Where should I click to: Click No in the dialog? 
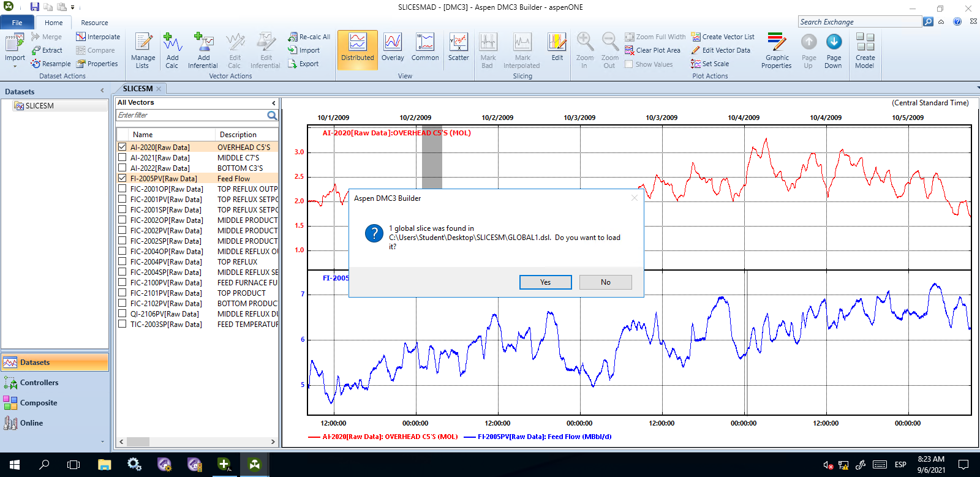tap(605, 282)
